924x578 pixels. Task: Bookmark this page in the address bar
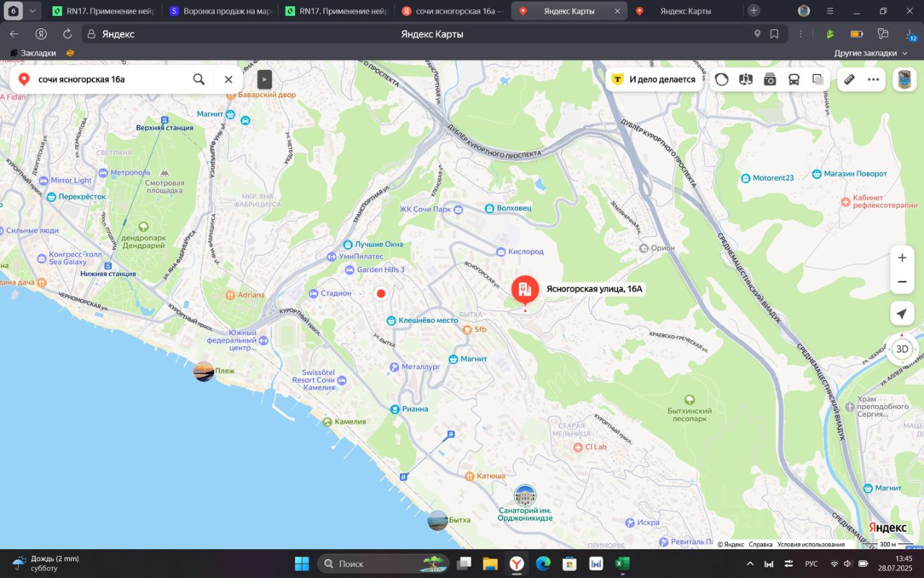click(x=775, y=34)
